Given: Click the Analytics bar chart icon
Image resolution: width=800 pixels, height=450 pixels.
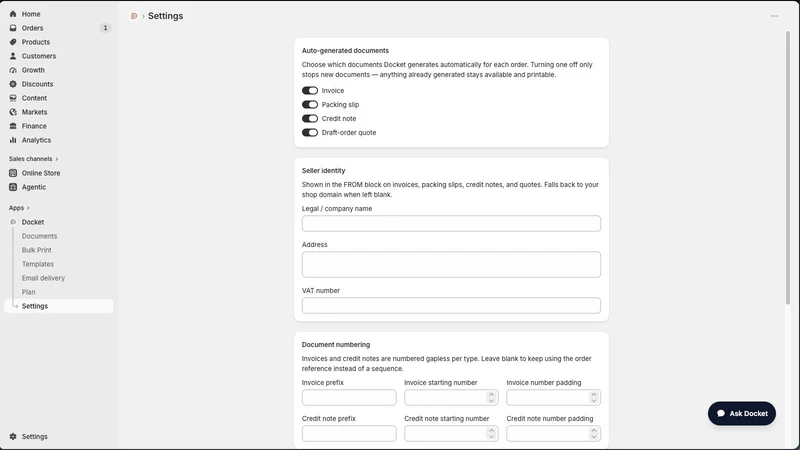Looking at the screenshot, I should pos(13,140).
